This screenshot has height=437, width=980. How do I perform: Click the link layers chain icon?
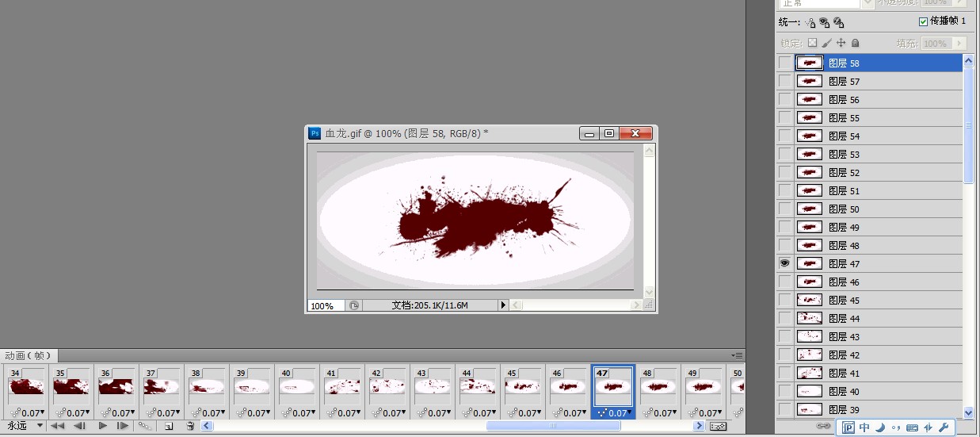pos(823,426)
